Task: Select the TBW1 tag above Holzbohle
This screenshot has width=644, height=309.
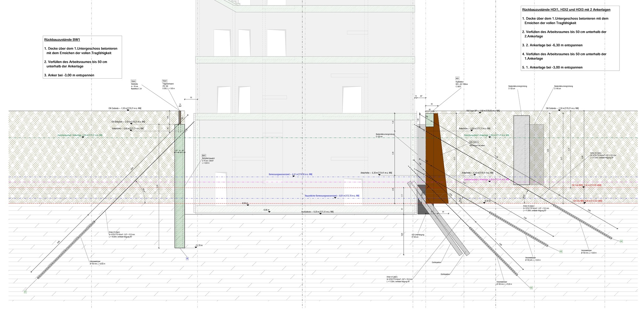Action: coord(133,81)
